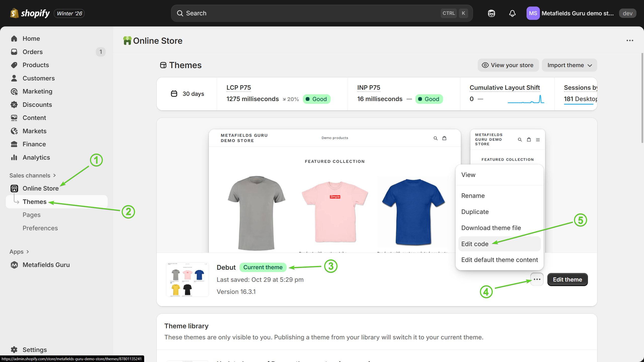This screenshot has width=644, height=362.
Task: Open the Import theme dropdown
Action: pos(569,65)
